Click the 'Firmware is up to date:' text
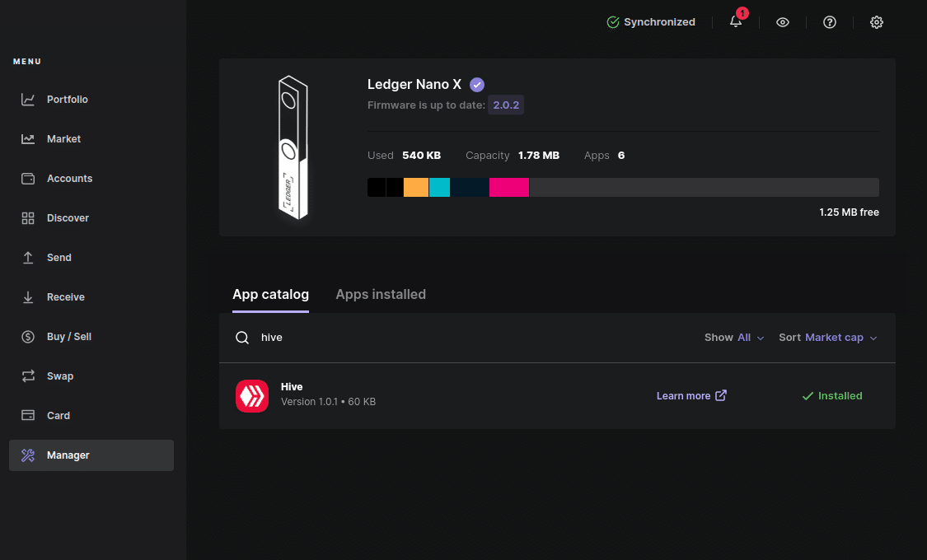927x560 pixels. coord(426,105)
